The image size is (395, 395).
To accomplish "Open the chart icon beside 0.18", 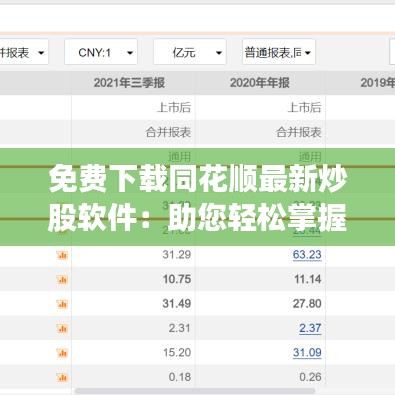I will (62, 377).
